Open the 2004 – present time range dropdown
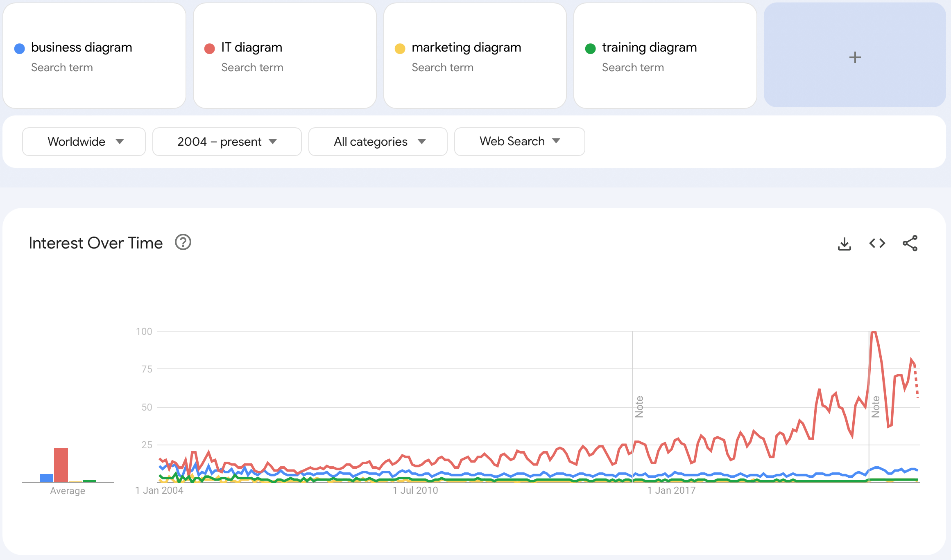The image size is (951, 560). 226,141
